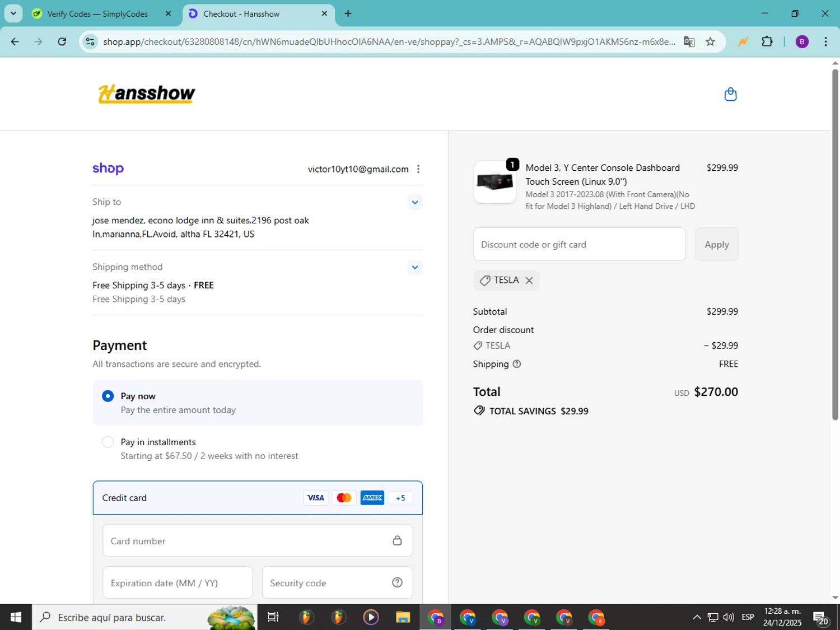This screenshot has width=840, height=630.
Task: Close the Verify Codes SimplyCodes tab
Action: point(168,13)
